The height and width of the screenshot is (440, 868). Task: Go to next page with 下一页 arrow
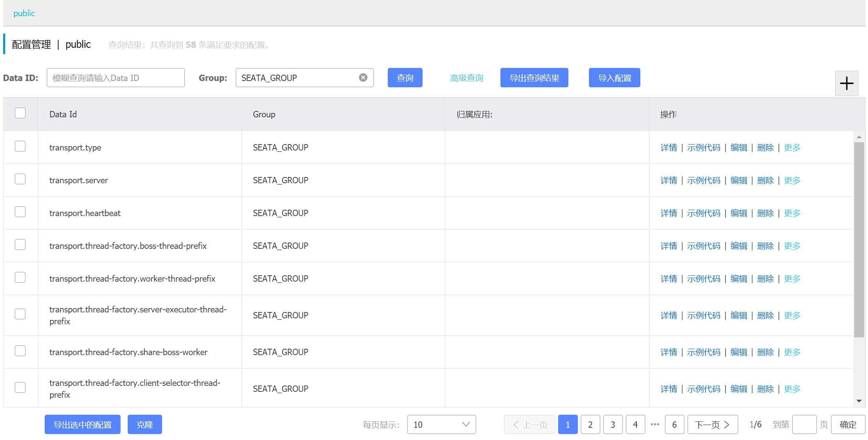[712, 425]
